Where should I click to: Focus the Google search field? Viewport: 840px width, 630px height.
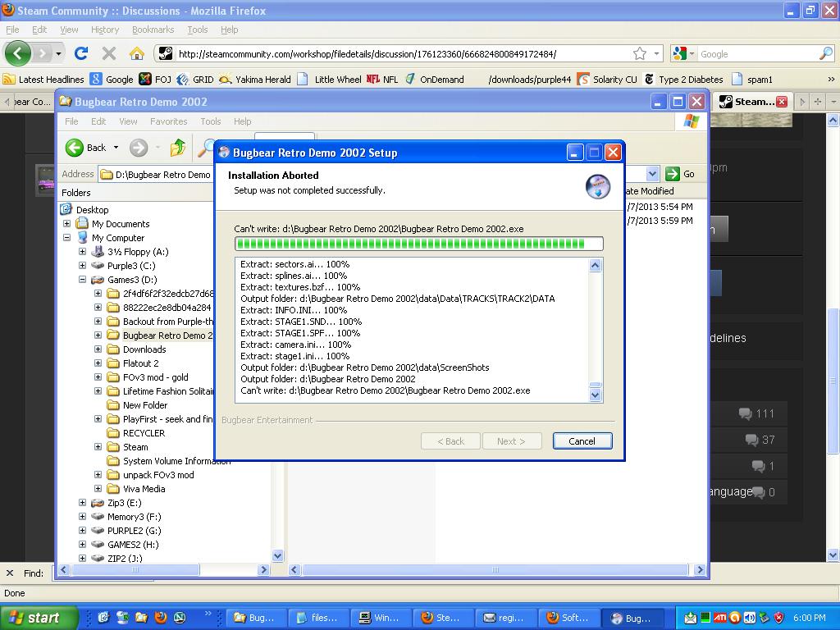[757, 53]
